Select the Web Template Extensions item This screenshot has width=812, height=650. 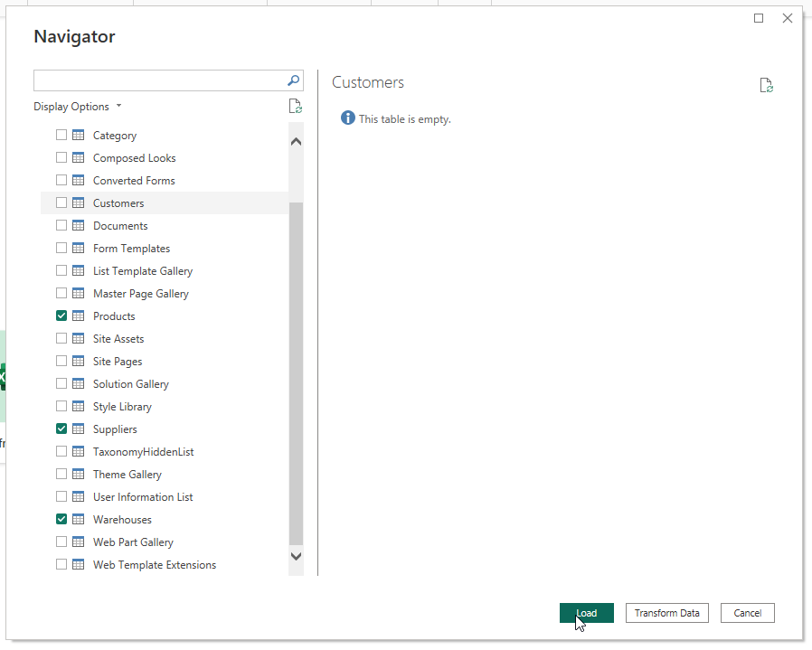155,565
